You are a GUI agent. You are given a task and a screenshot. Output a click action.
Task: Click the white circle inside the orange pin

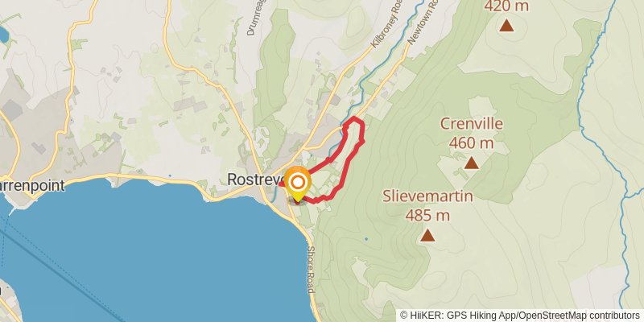tap(297, 182)
